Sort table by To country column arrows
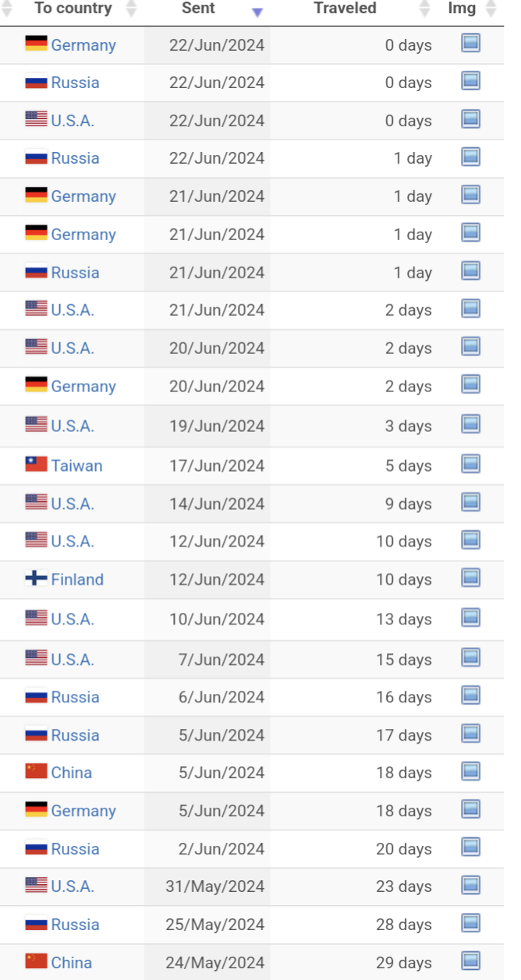The height and width of the screenshot is (980, 521). pyautogui.click(x=131, y=9)
